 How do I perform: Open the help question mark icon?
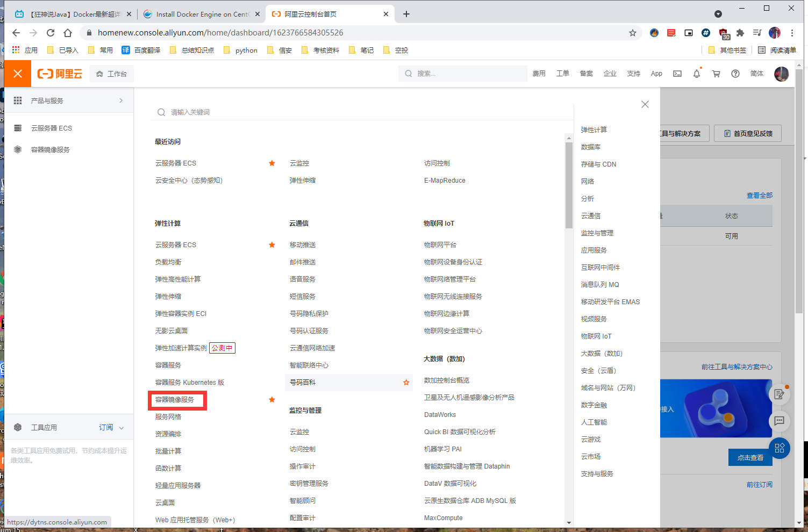(735, 74)
